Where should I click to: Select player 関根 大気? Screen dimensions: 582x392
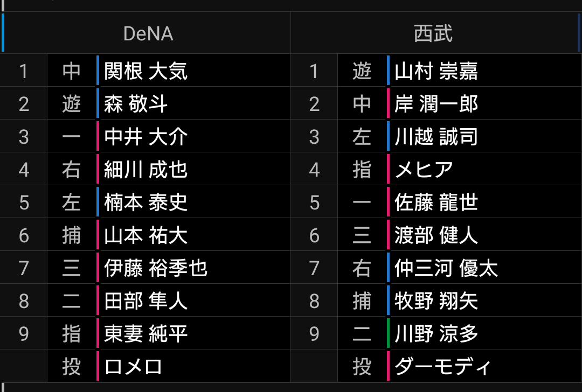pos(145,71)
